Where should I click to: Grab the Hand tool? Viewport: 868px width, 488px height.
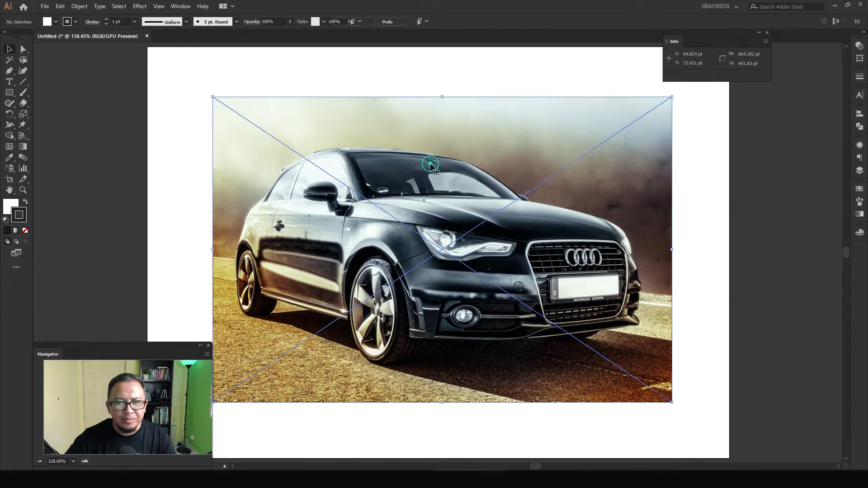(x=9, y=190)
